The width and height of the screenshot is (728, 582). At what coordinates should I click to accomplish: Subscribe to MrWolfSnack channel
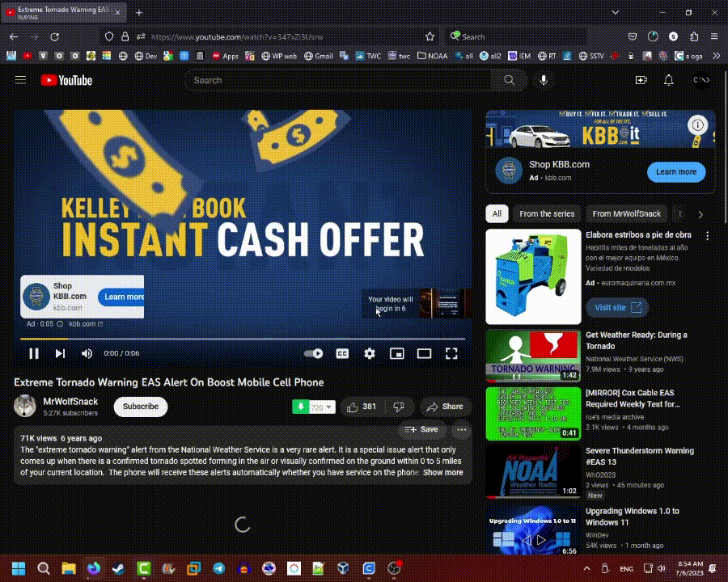[x=141, y=407]
